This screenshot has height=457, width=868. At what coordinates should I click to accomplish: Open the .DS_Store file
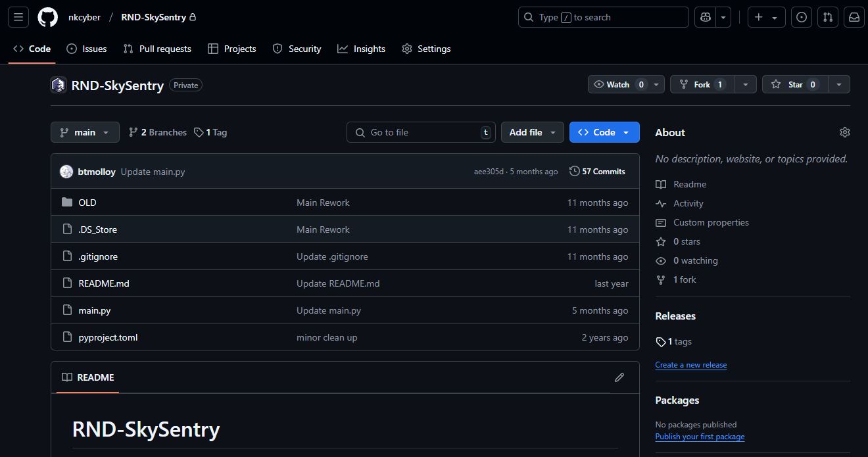(x=98, y=229)
